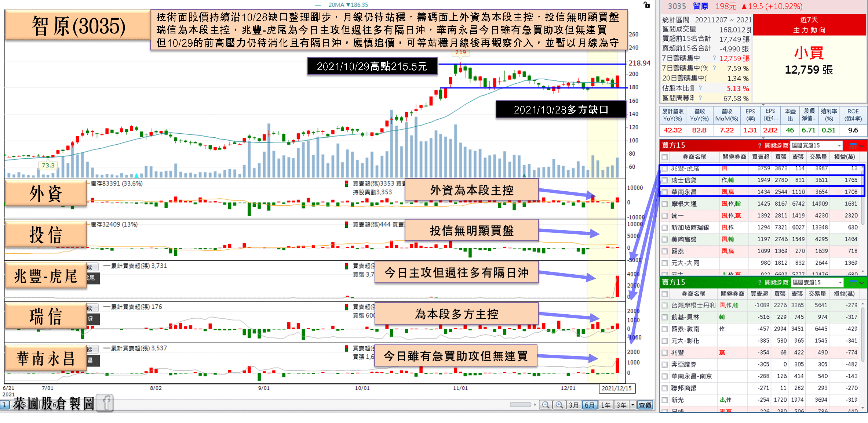Click the help icon beside 7日籌碼集中

714,58
